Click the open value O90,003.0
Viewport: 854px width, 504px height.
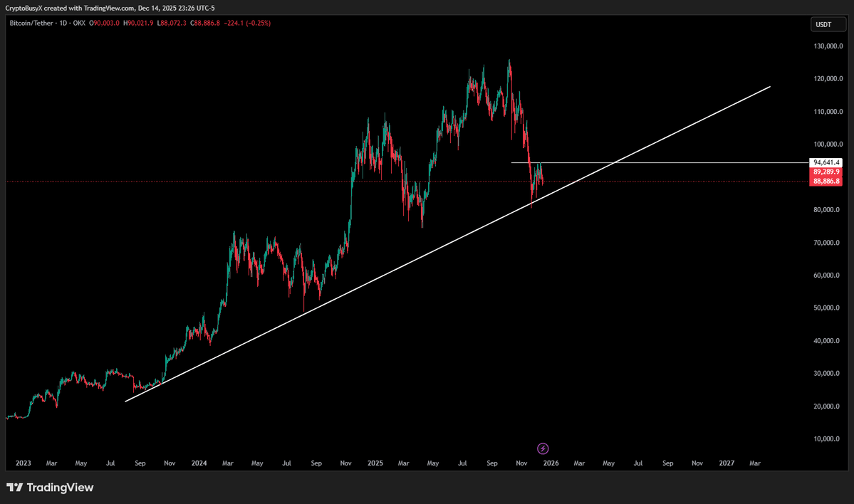pyautogui.click(x=105, y=23)
